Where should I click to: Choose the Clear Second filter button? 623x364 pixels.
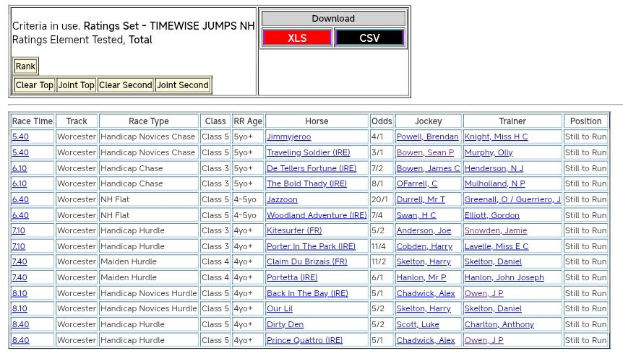pyautogui.click(x=126, y=85)
